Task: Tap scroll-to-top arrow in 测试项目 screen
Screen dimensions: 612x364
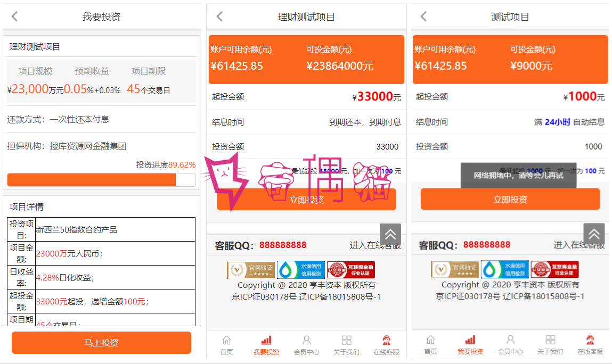Action: coord(594,234)
